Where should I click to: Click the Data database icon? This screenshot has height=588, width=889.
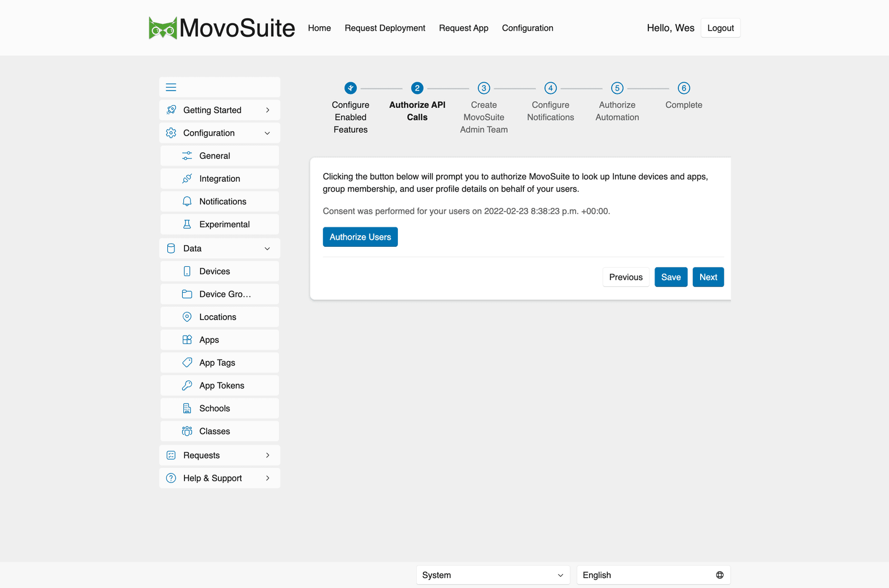click(x=171, y=248)
